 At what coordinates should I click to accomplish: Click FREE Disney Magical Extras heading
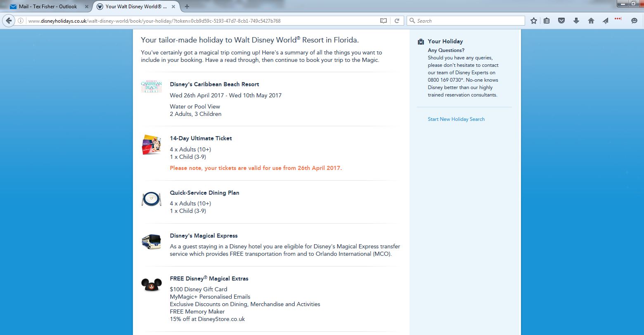(x=209, y=278)
